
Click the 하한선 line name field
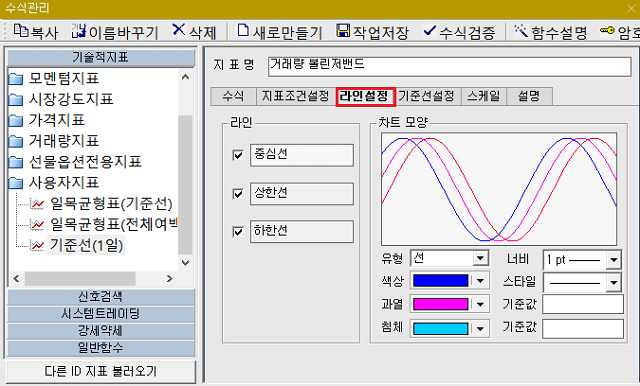tap(302, 232)
